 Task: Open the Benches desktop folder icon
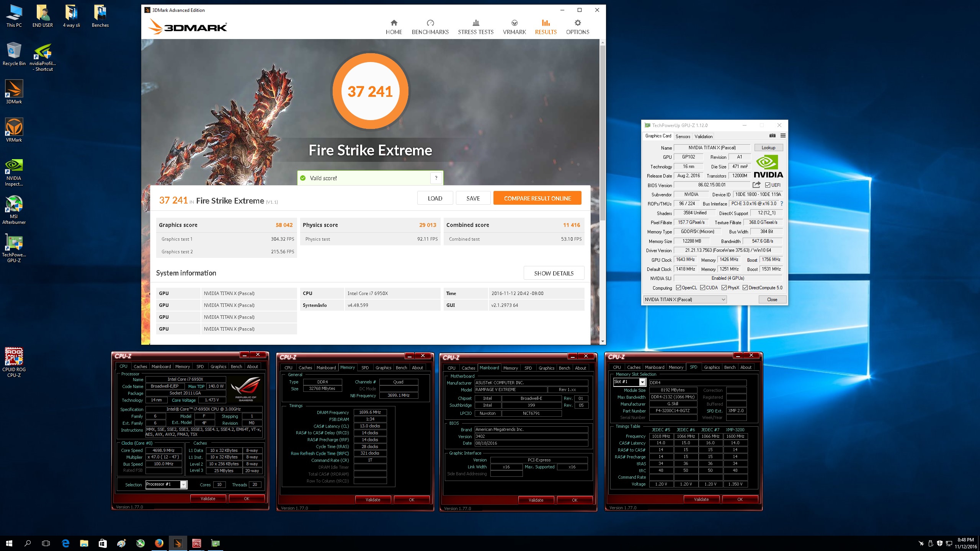click(100, 16)
